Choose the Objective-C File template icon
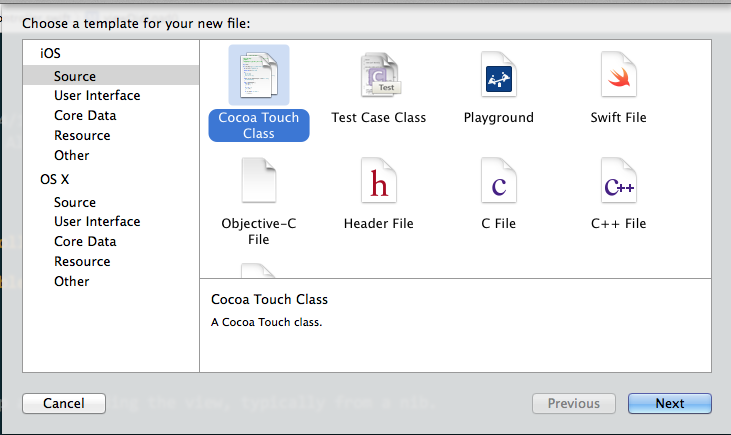 (x=259, y=183)
